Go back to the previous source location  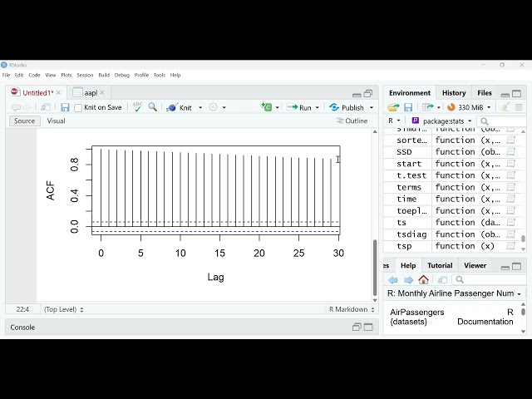16,107
